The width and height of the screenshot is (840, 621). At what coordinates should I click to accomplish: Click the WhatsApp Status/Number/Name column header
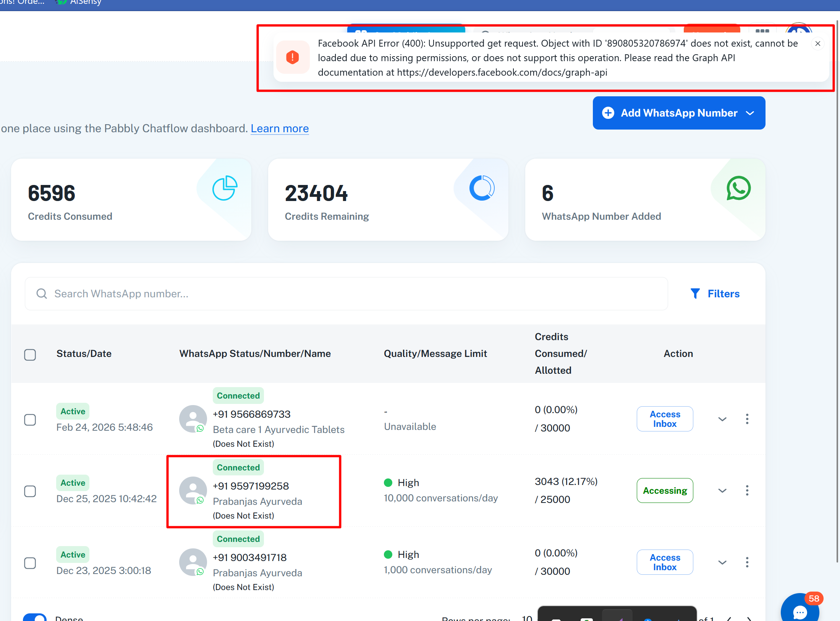coord(255,353)
